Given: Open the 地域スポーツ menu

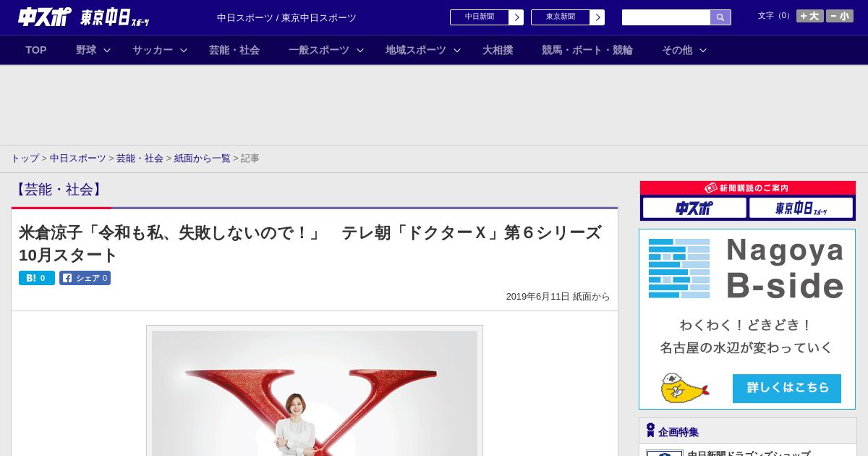Looking at the screenshot, I should [416, 50].
